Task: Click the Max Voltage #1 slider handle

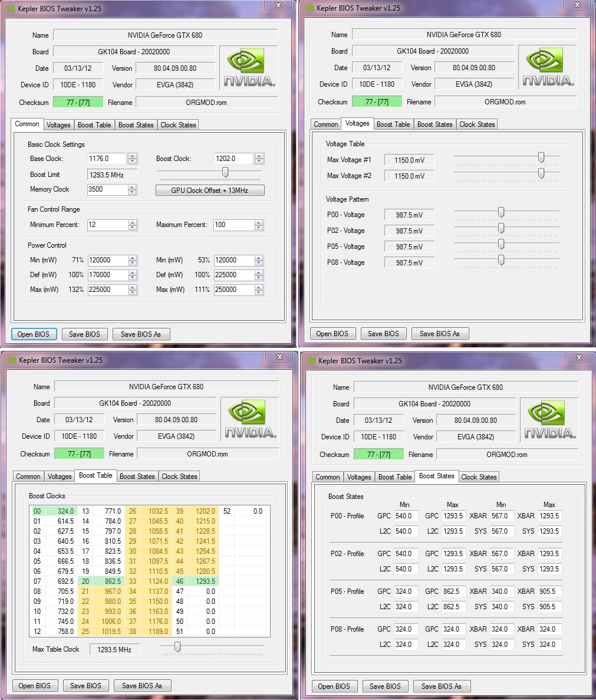Action: click(x=541, y=157)
